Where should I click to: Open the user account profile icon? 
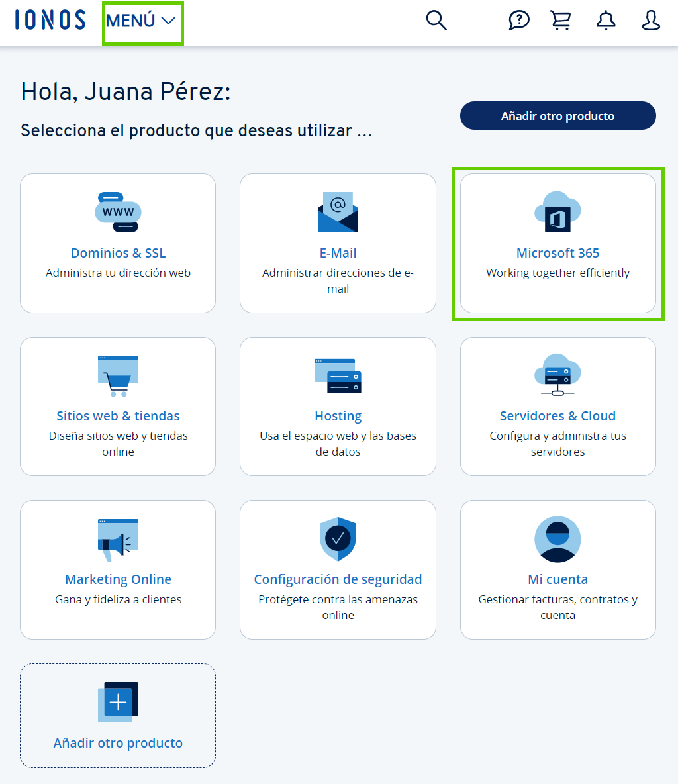tap(650, 21)
